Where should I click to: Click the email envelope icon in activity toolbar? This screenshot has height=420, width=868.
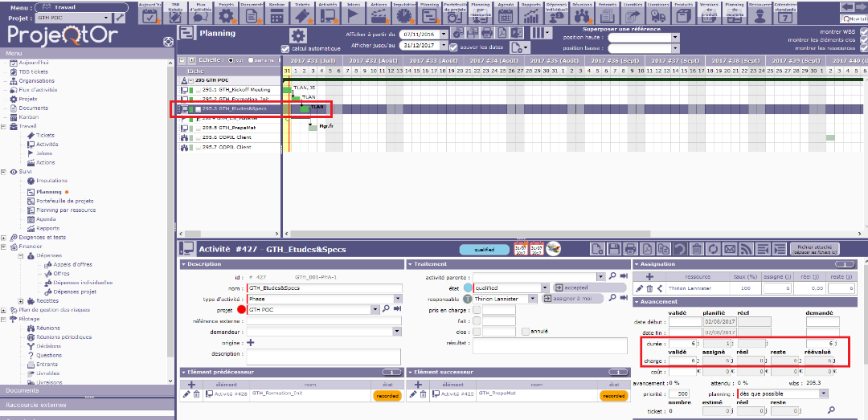pyautogui.click(x=729, y=249)
